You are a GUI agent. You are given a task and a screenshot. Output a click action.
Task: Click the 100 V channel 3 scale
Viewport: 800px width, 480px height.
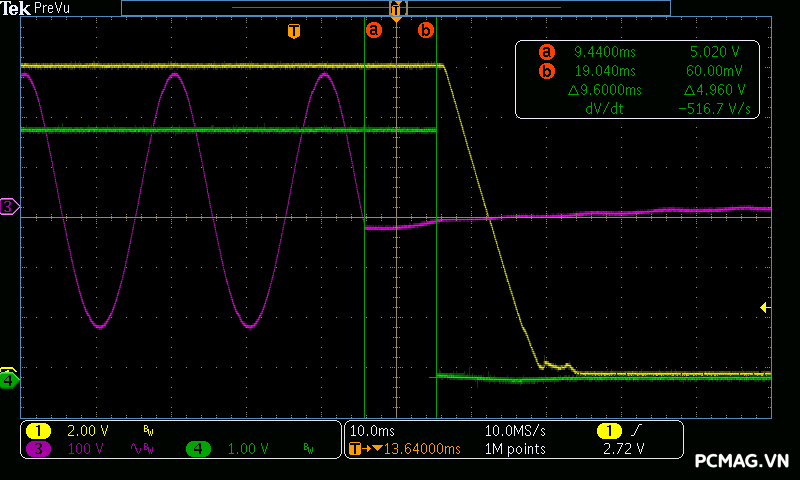(86, 449)
